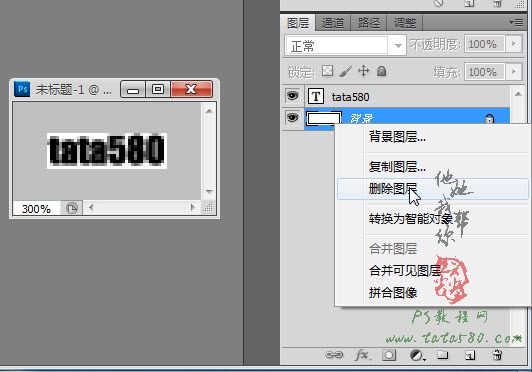Screen dimensions: 532x372
Task: Click the 300% zoom field
Action: 36,208
